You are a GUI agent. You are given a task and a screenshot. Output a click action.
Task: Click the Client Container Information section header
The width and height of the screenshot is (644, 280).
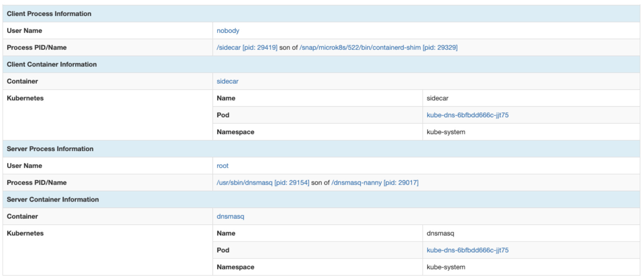pos(52,64)
